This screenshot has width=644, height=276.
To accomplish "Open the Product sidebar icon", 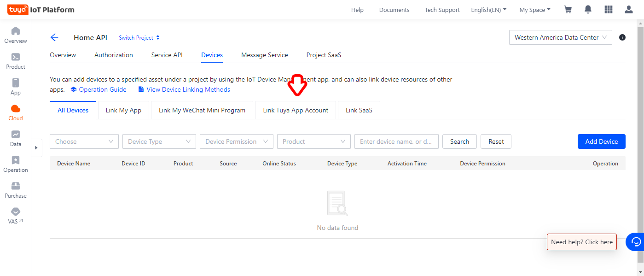I will 16,57.
